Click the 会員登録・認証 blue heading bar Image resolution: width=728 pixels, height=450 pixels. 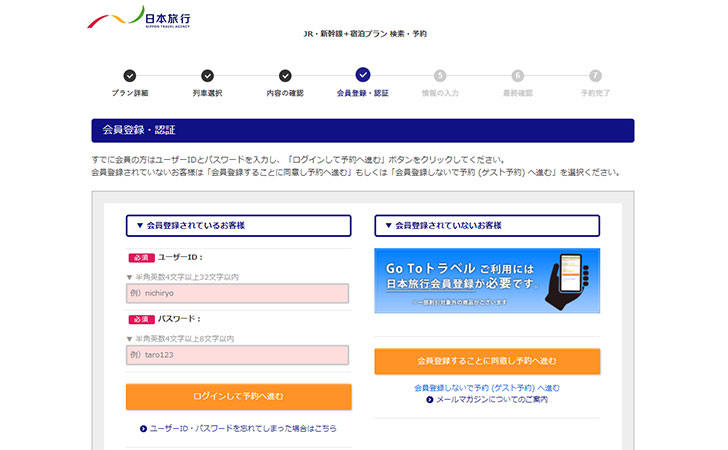click(x=363, y=130)
